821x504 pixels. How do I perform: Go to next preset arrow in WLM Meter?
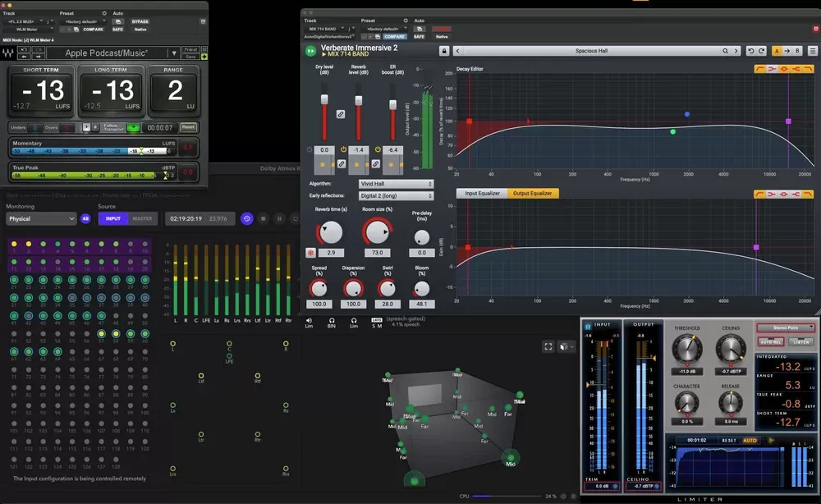pos(39,57)
